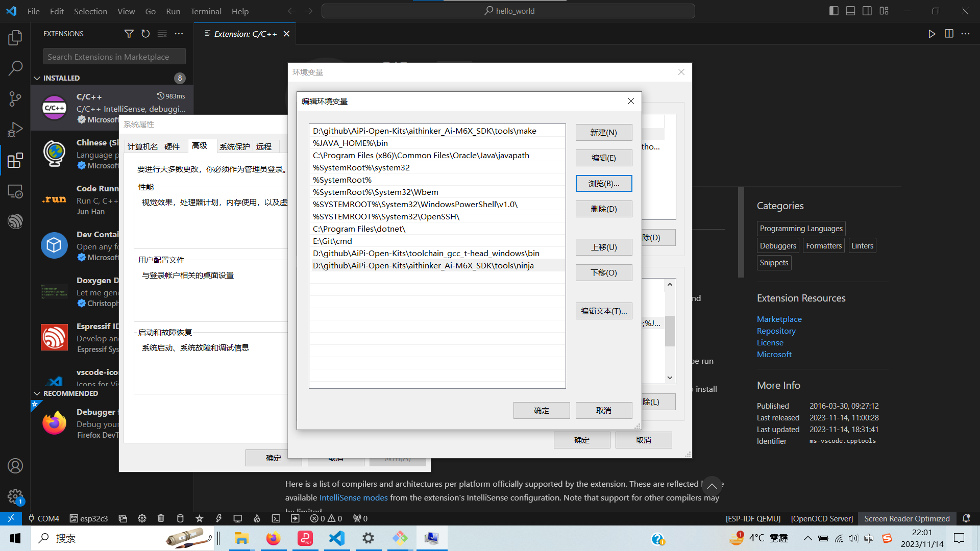
Task: Click the flash lightning status bar icon
Action: pos(218,518)
